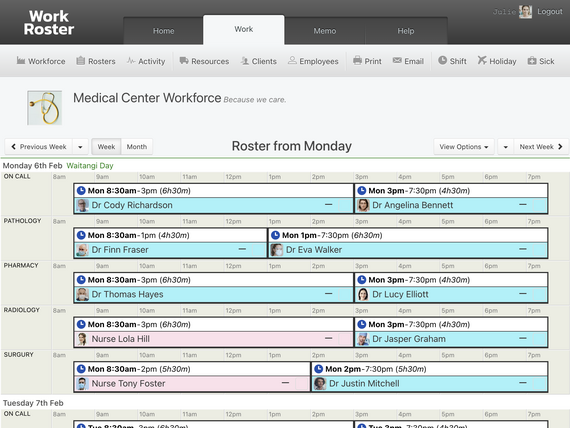Click clock icon on Dr Cody Richardson shift
Screen dimensions: 570x428
81,191
